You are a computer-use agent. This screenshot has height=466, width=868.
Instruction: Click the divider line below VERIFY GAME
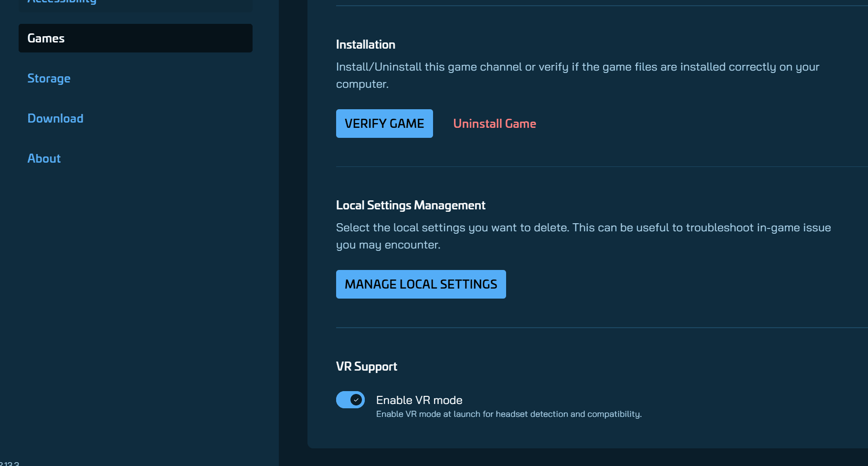tap(602, 166)
